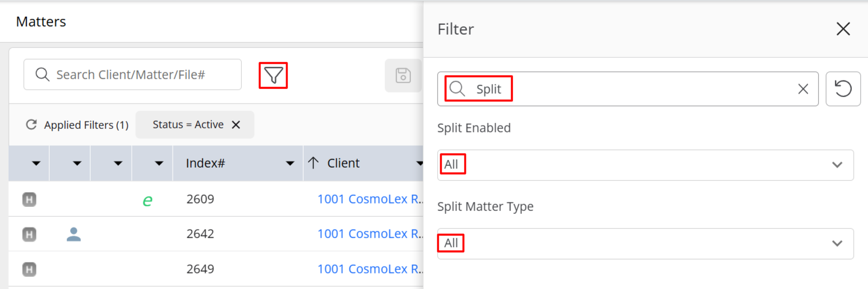Click the filter search field containing Split
868x289 pixels.
tap(627, 89)
